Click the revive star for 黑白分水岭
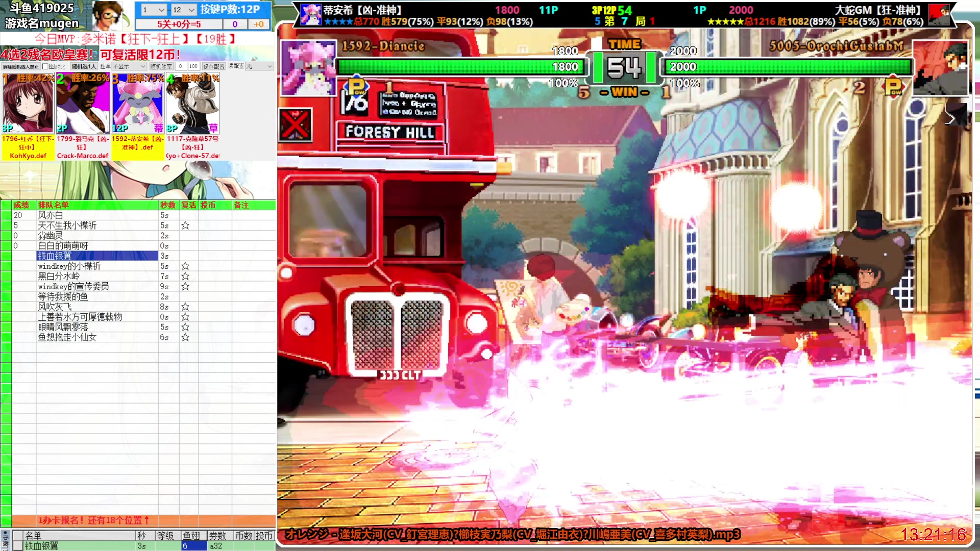This screenshot has width=980, height=551. pos(185,276)
